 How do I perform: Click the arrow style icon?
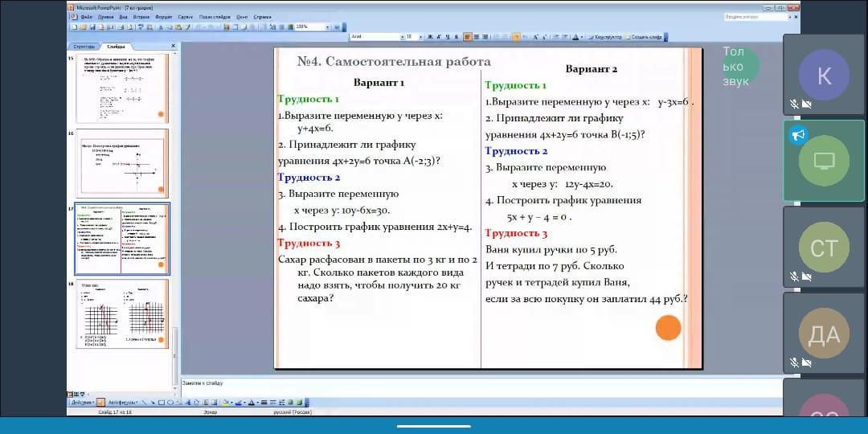click(x=282, y=403)
